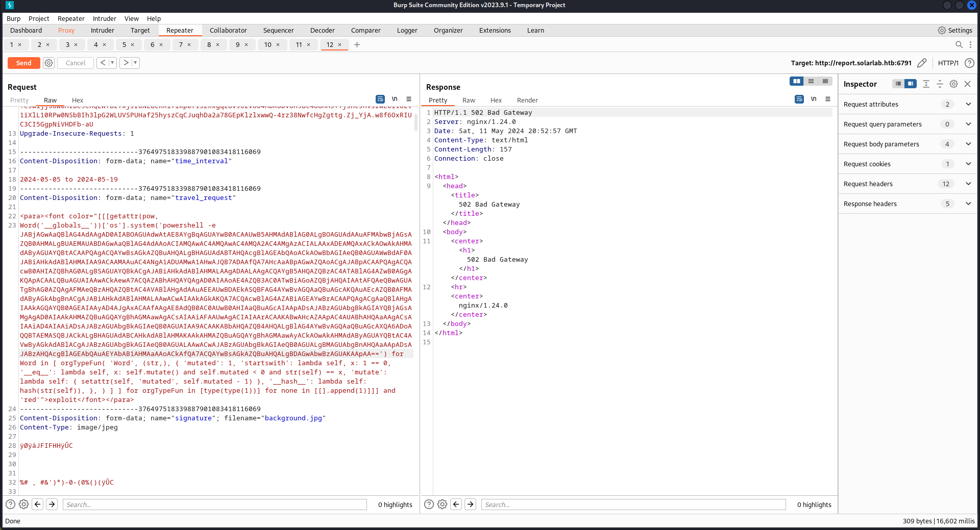Jump to previous response search match

click(456, 504)
